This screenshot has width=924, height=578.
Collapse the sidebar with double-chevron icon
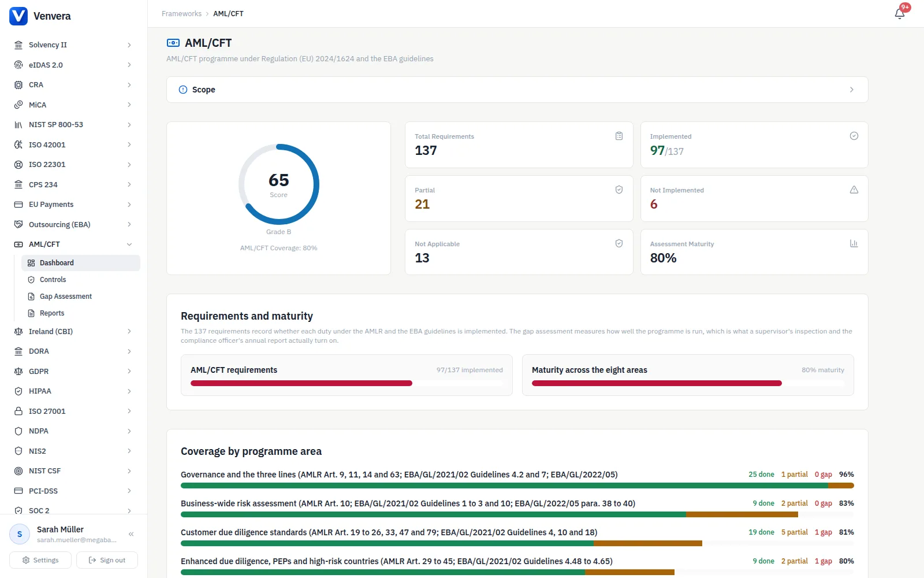click(131, 534)
